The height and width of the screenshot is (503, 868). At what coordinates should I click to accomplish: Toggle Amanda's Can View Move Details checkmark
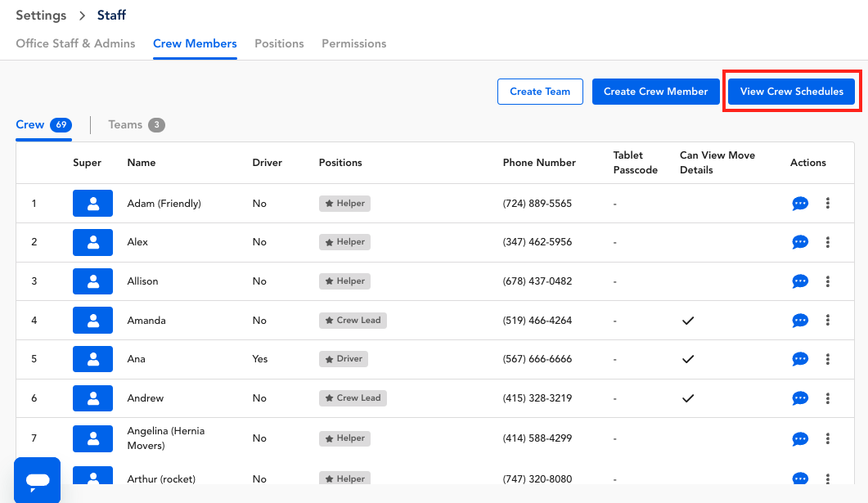[688, 321]
